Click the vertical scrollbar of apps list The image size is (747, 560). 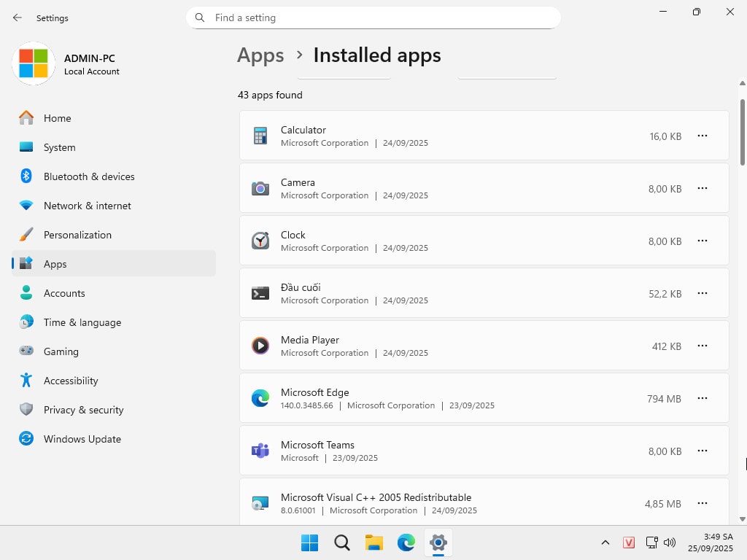(743, 131)
